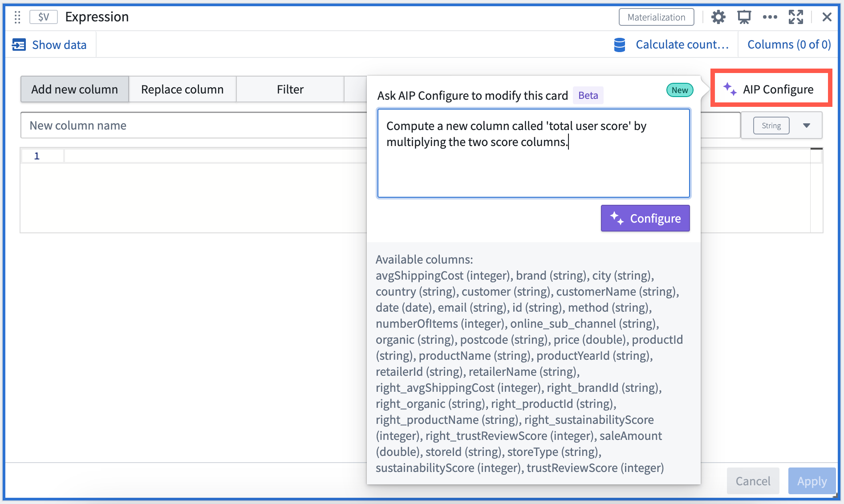Click Calculate count link
844x504 pixels.
tap(682, 45)
